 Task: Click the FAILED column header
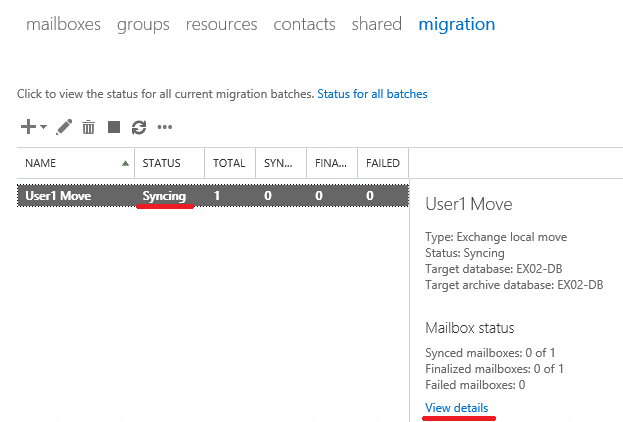[x=383, y=163]
